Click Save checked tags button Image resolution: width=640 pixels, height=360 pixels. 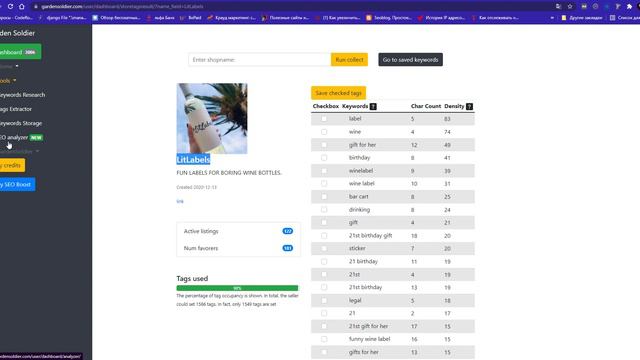click(x=338, y=93)
